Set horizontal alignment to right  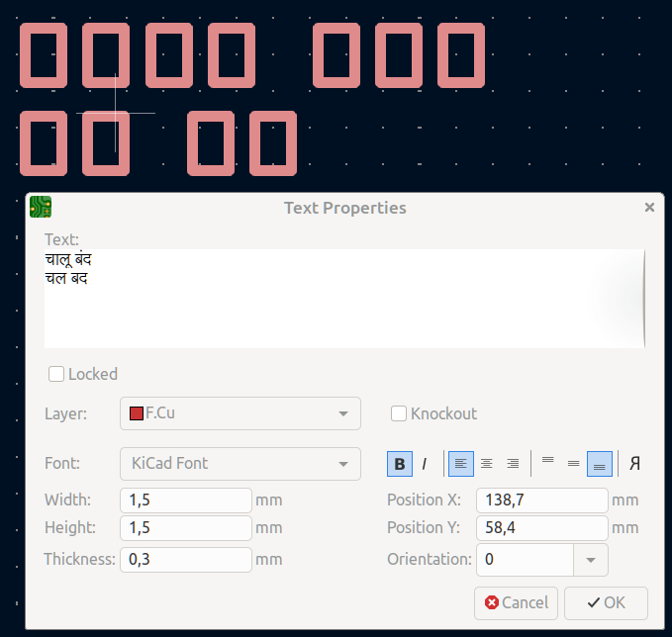(x=513, y=463)
